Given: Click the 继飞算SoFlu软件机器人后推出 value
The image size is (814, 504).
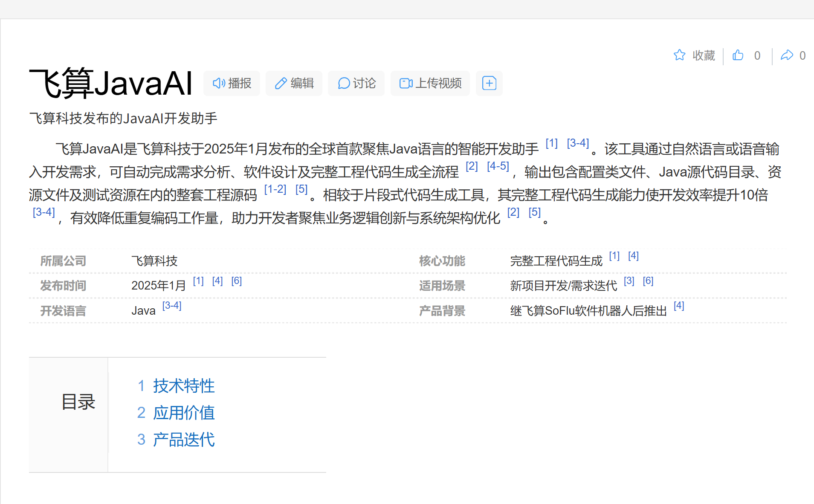Looking at the screenshot, I should coord(588,311).
